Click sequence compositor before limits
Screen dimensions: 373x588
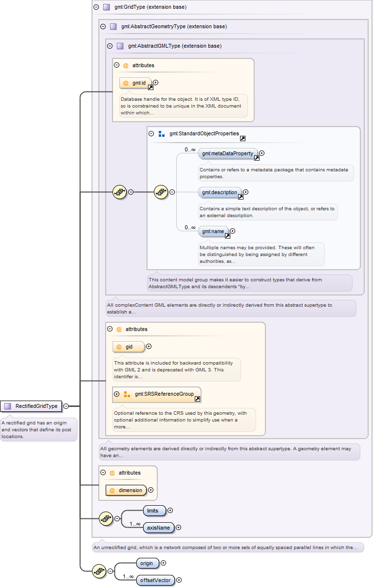click(x=106, y=519)
